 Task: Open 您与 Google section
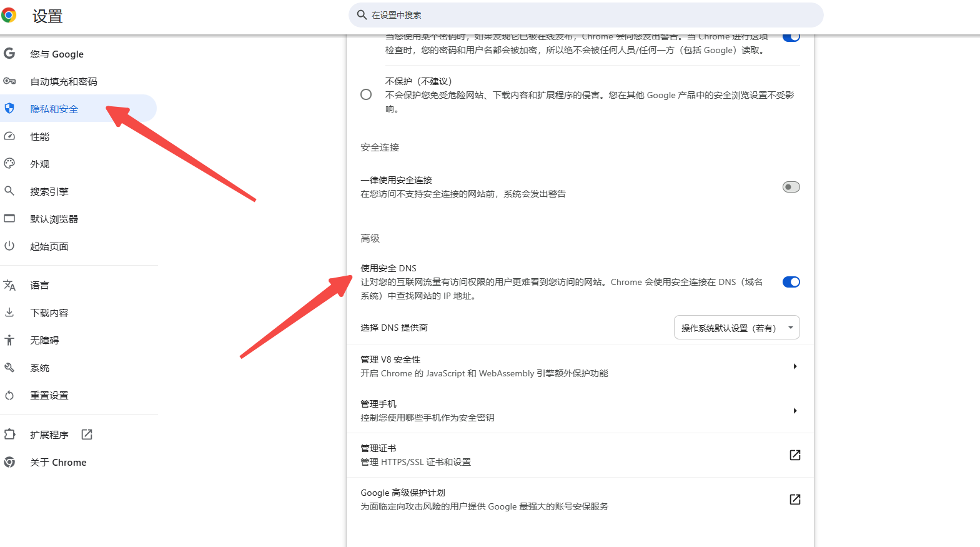pyautogui.click(x=78, y=54)
